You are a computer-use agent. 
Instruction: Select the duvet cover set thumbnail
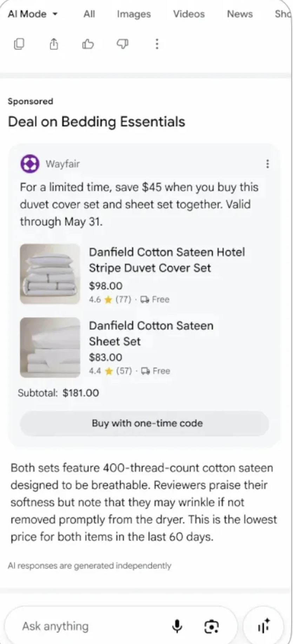[50, 274]
